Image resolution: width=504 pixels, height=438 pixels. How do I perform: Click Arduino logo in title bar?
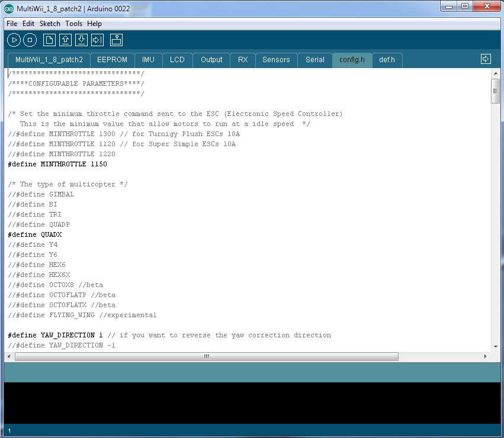point(9,7)
